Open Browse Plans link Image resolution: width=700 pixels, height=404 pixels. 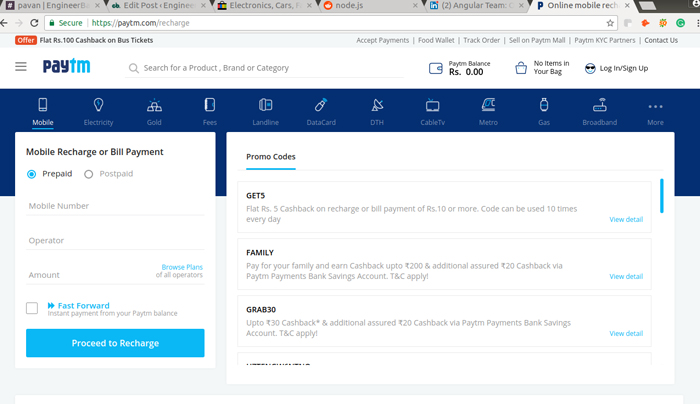182,267
